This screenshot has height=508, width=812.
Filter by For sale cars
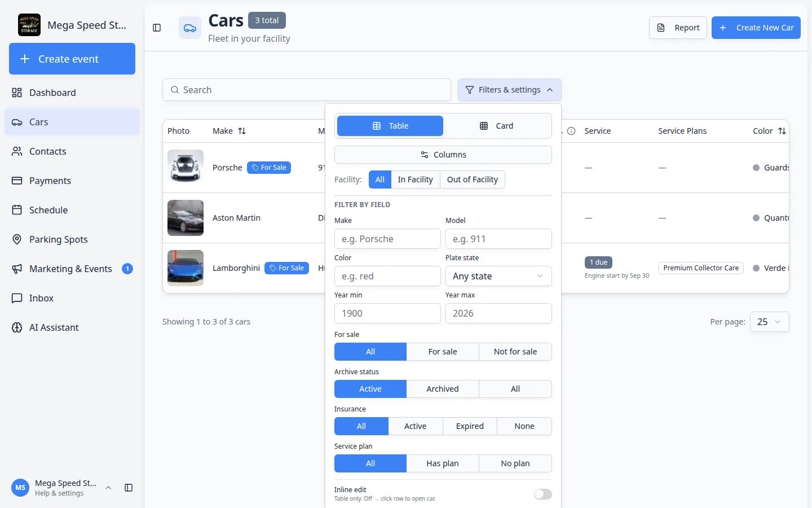443,352
